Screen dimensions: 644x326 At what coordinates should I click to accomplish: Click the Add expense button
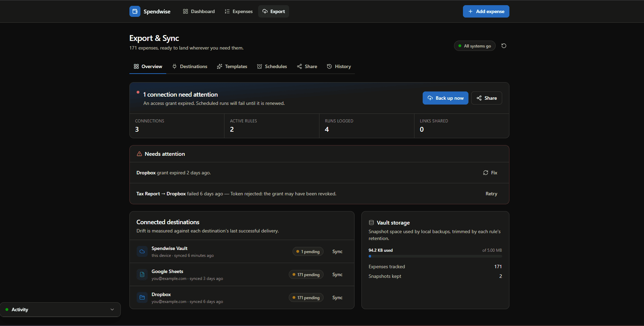pos(486,11)
